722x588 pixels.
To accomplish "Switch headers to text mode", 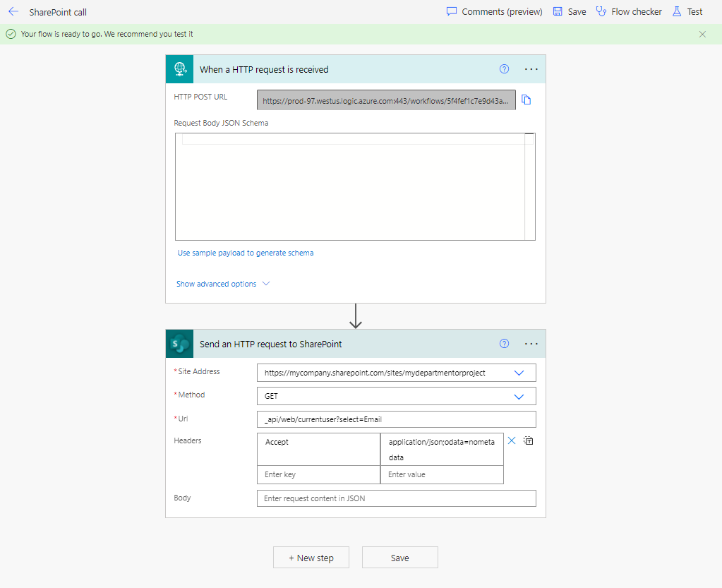I will coord(528,440).
